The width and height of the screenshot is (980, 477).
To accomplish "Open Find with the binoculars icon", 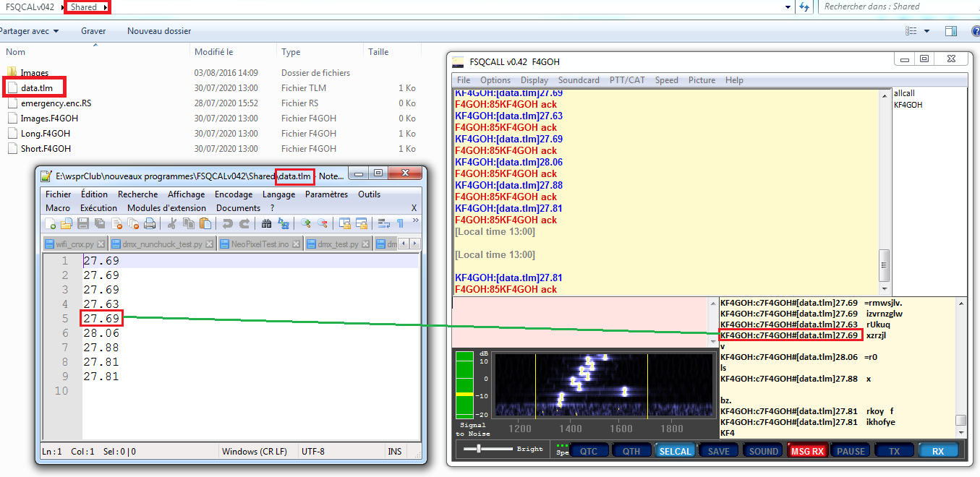I will [266, 224].
